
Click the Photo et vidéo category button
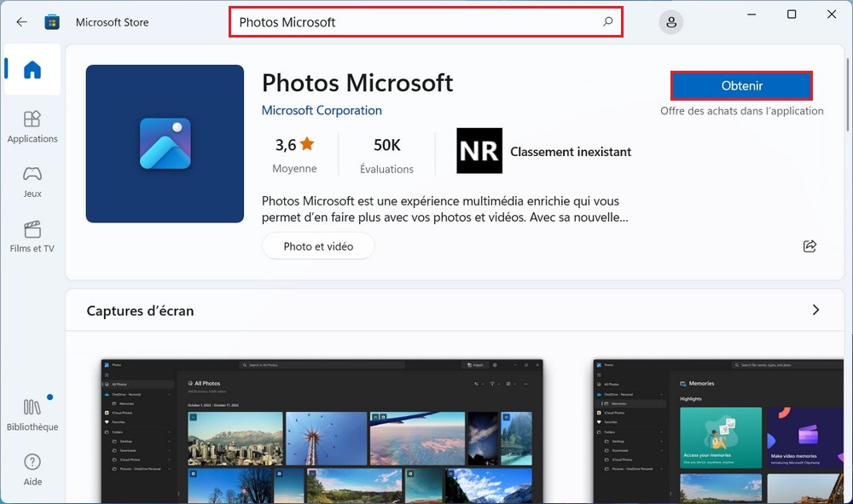[x=318, y=246]
